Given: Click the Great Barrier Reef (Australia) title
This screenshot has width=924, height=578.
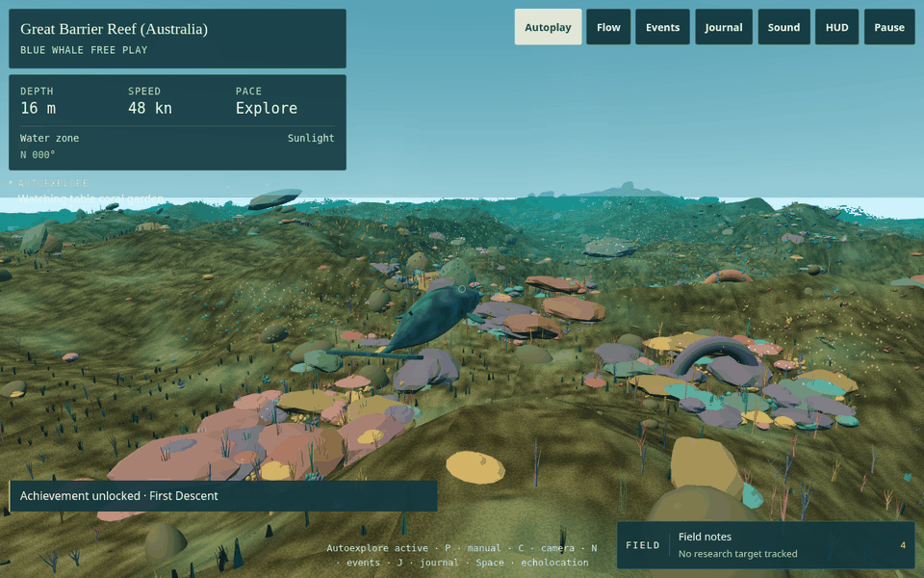Looking at the screenshot, I should pyautogui.click(x=114, y=29).
